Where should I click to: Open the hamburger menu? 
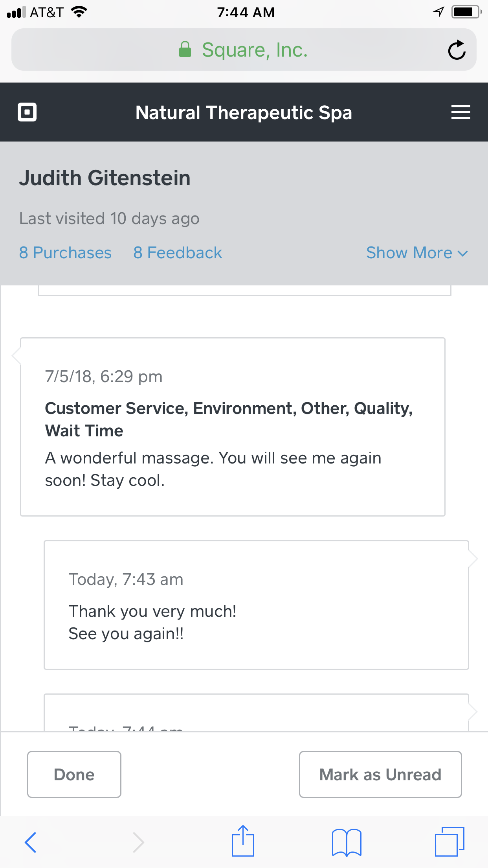[x=460, y=112]
